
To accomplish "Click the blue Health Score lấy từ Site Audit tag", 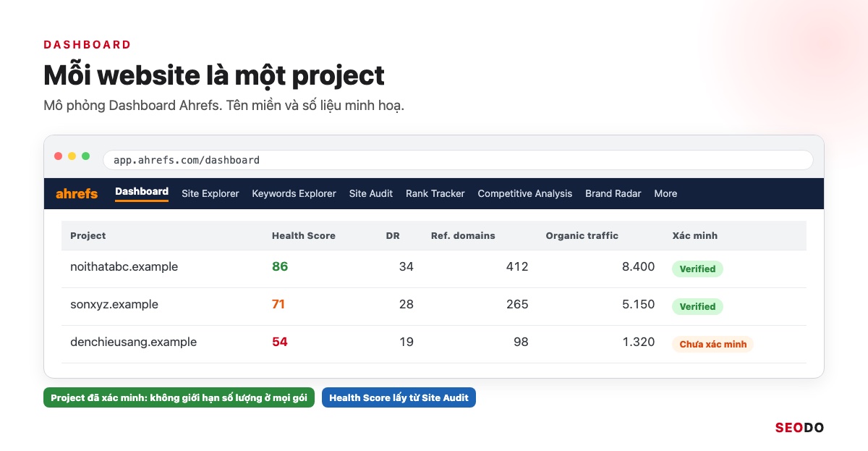I will coord(399,397).
